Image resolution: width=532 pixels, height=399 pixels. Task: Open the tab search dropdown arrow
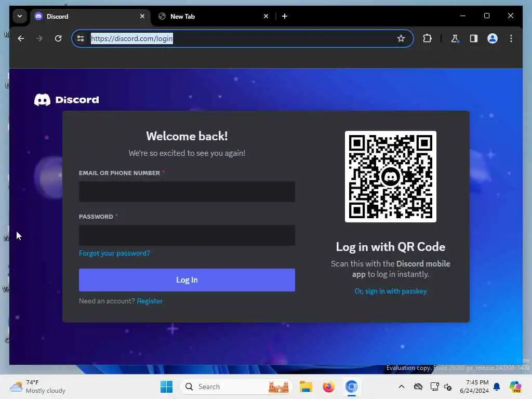click(20, 16)
